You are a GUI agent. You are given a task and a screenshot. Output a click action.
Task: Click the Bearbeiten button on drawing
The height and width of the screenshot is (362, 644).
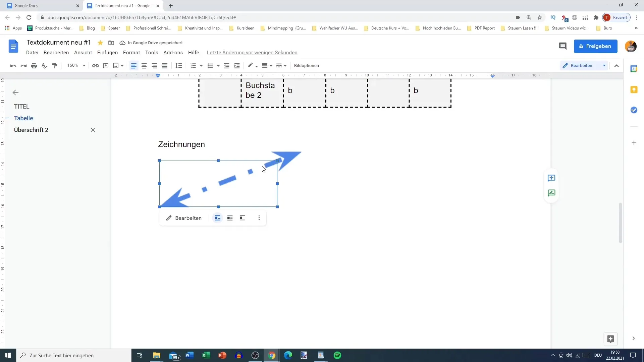[183, 218]
